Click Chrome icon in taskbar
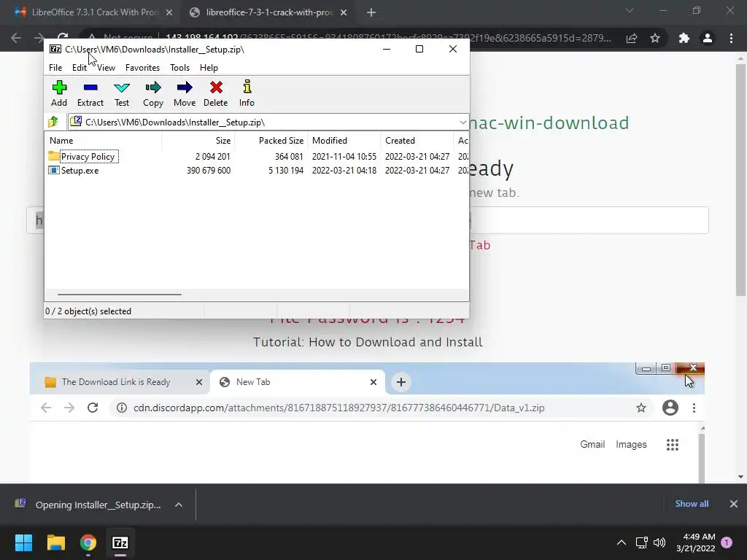 pos(88,542)
